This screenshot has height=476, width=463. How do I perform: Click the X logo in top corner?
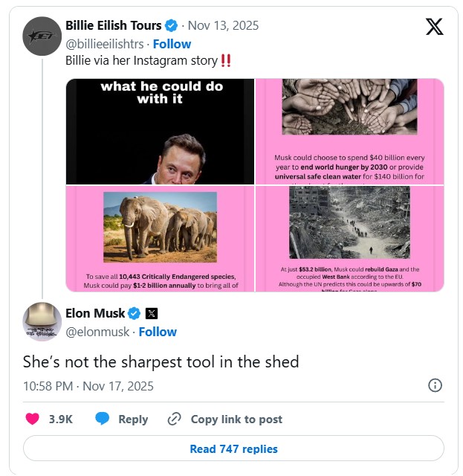click(x=434, y=27)
